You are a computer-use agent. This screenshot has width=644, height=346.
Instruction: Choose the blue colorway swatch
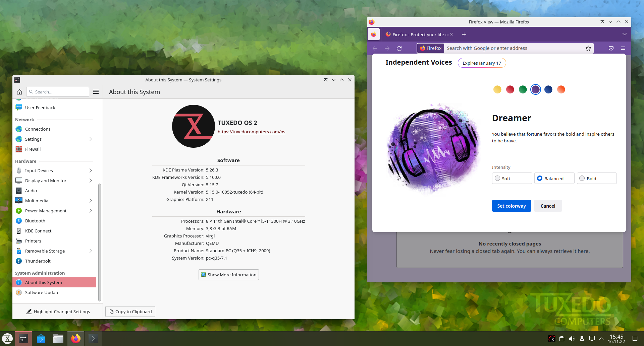coord(548,89)
